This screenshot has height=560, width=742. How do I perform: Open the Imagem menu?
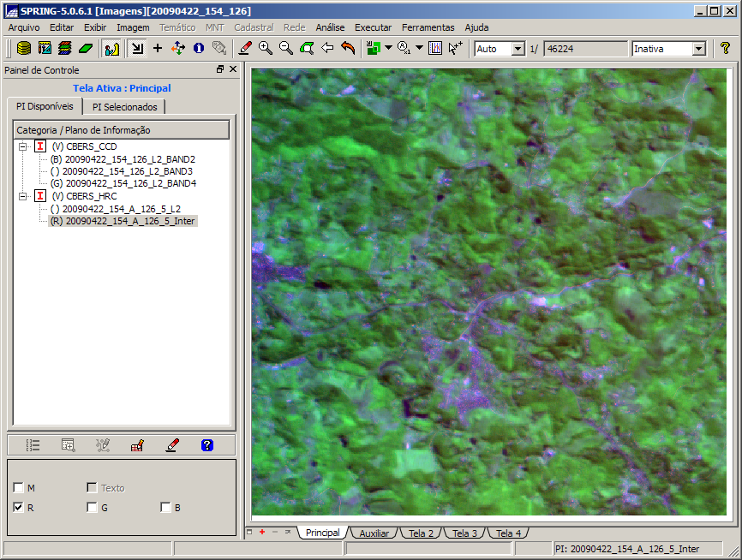click(x=133, y=27)
